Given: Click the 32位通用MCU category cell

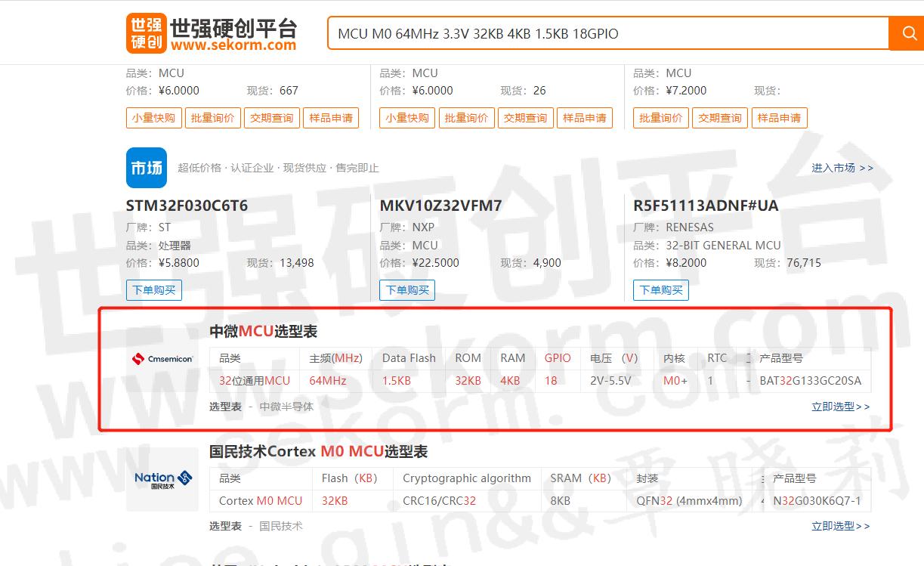Looking at the screenshot, I should [255, 381].
